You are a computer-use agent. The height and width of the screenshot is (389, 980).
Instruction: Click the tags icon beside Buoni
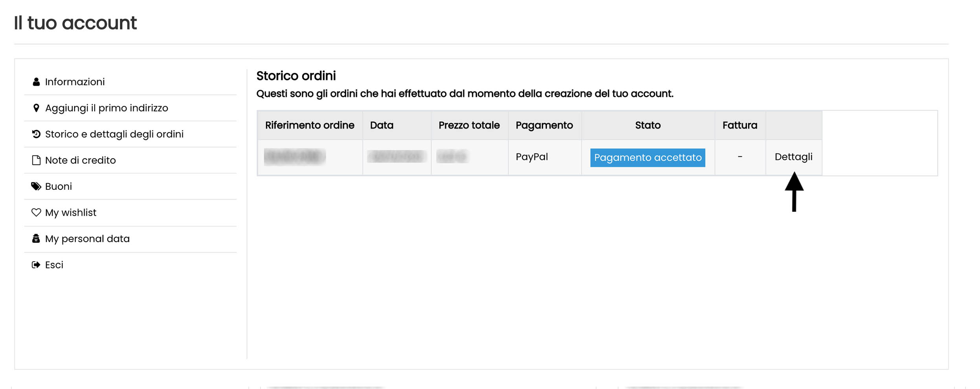point(36,186)
